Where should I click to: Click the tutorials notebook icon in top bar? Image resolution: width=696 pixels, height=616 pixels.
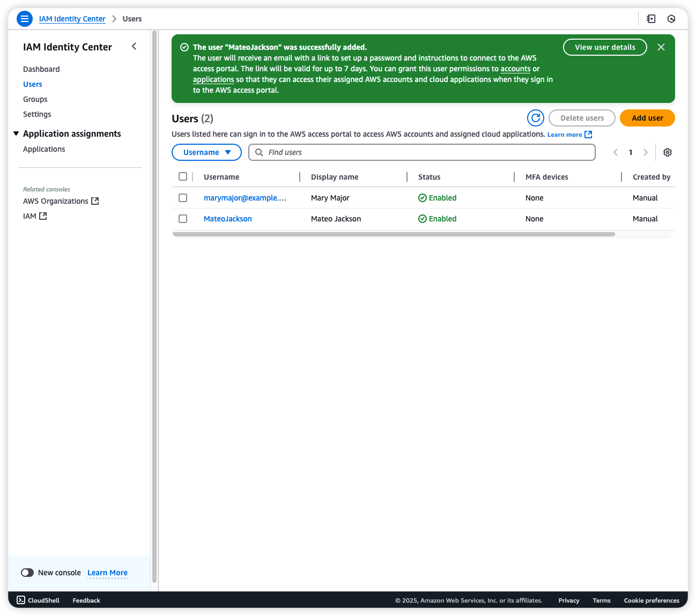[651, 18]
